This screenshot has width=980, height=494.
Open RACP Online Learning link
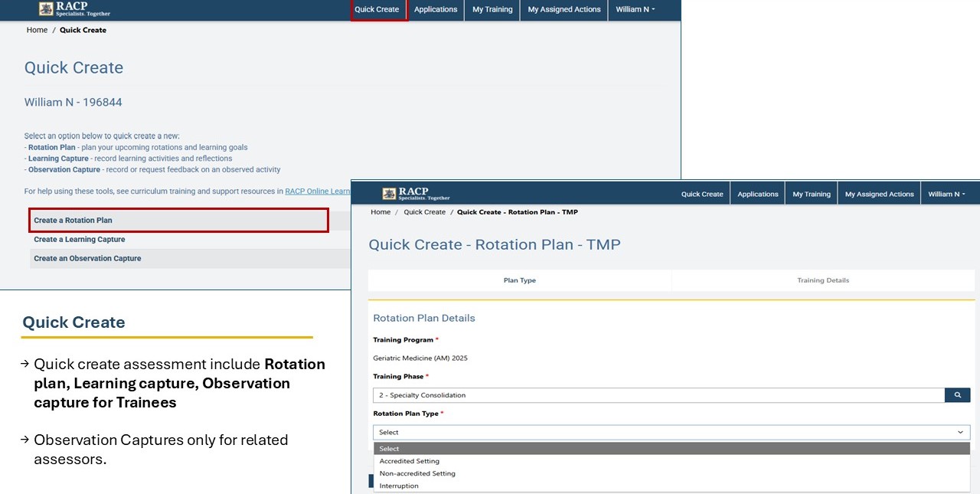(x=318, y=191)
